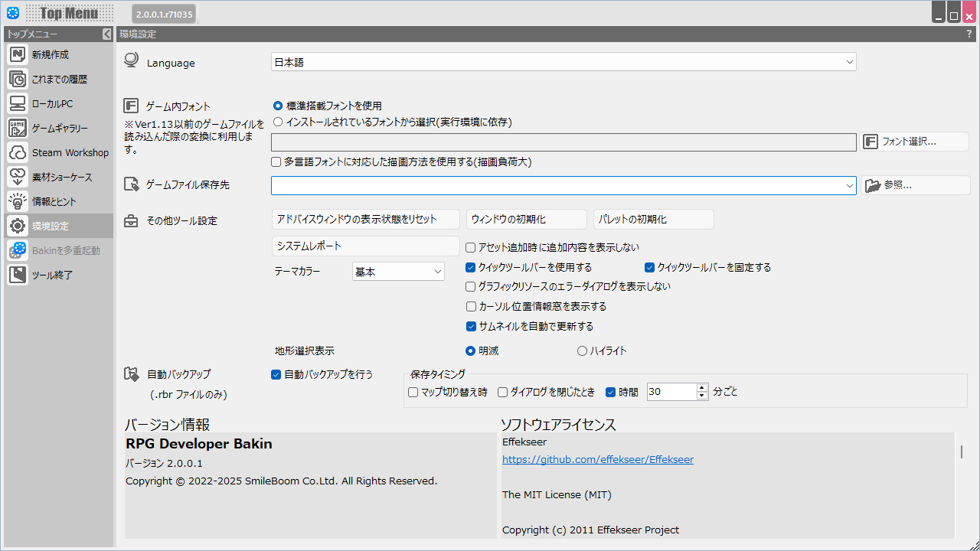Screen dimensions: 980x551
Task: Open the Language dropdown
Action: click(x=849, y=62)
